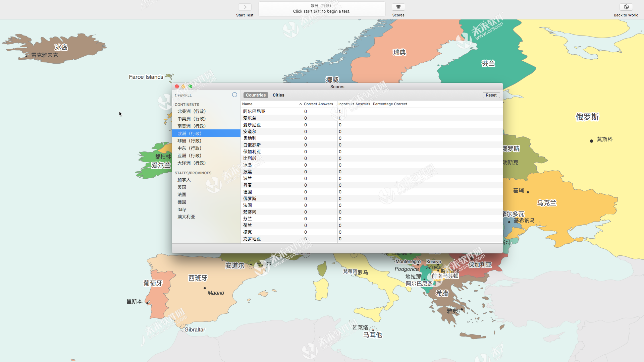
Task: Click the 瑞典 country label on the map
Action: tap(399, 52)
